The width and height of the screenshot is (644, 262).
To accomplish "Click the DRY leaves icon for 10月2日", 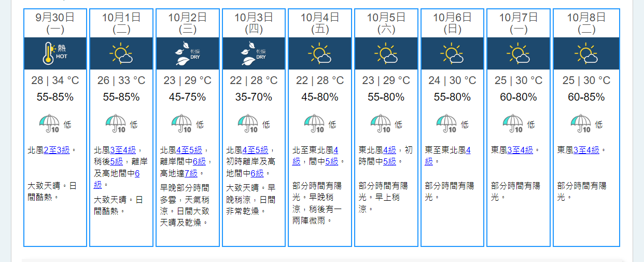I will coord(188,53).
